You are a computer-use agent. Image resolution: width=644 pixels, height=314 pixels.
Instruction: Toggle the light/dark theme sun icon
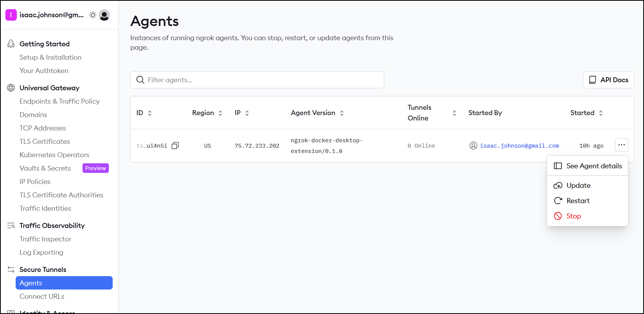point(92,15)
